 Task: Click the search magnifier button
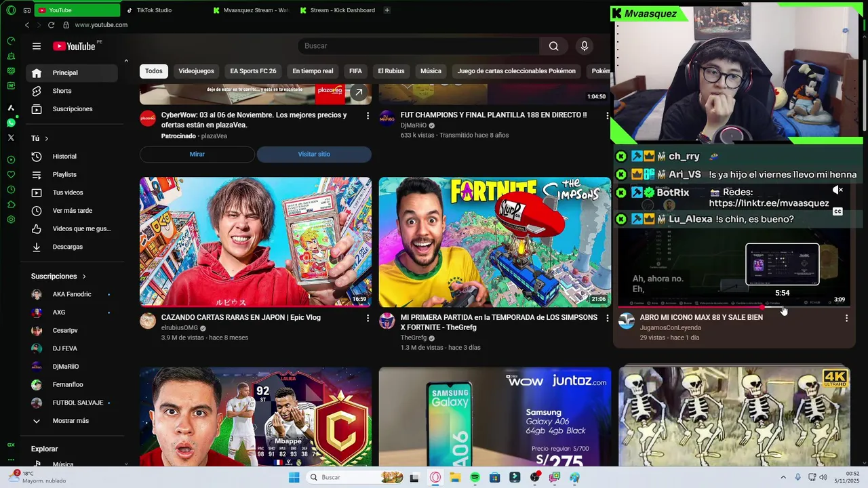click(554, 46)
